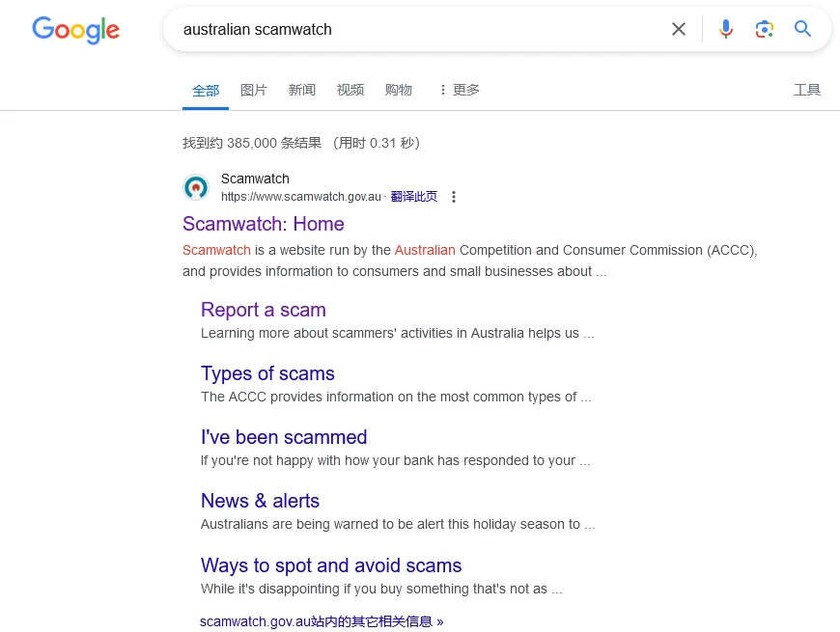Screen dimensions: 840x632
Task: Click the Google logo
Action: (76, 30)
